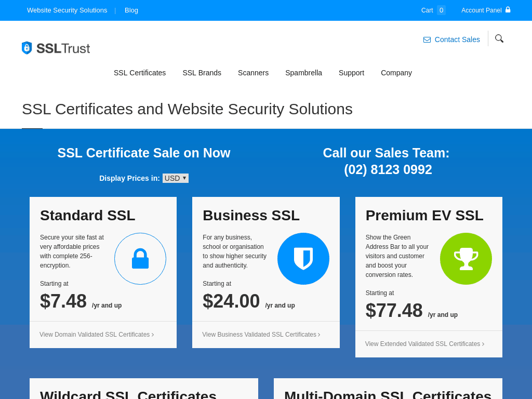Open the Support menu
Viewport: 532px width, 399px height.
pos(351,73)
